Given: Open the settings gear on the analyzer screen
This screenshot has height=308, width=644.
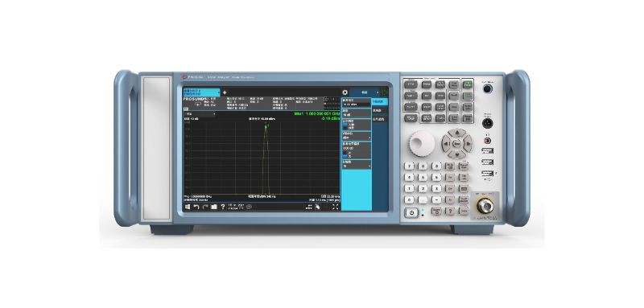Looking at the screenshot, I should click(x=345, y=92).
